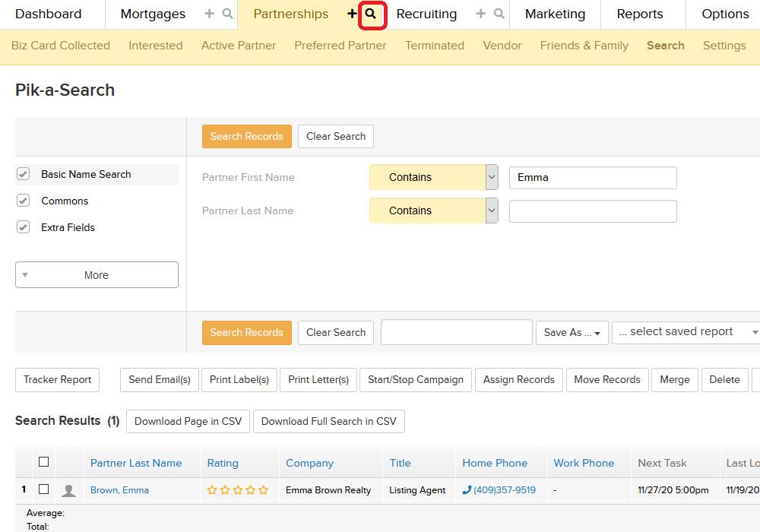Select the Terminated subtab
This screenshot has width=760, height=532.
point(435,46)
